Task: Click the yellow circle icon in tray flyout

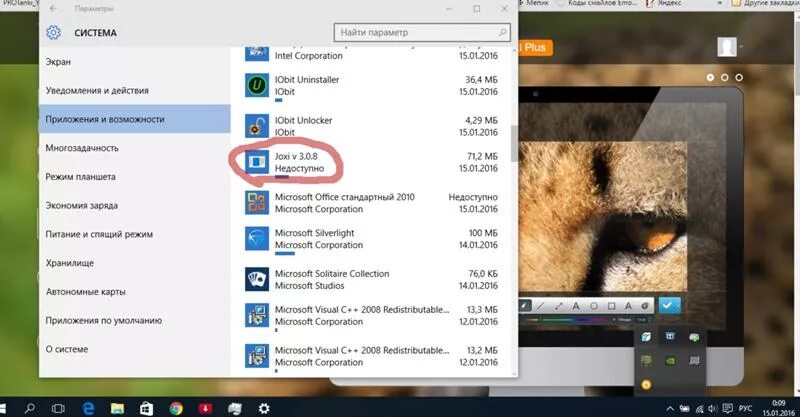Action: (x=646, y=385)
